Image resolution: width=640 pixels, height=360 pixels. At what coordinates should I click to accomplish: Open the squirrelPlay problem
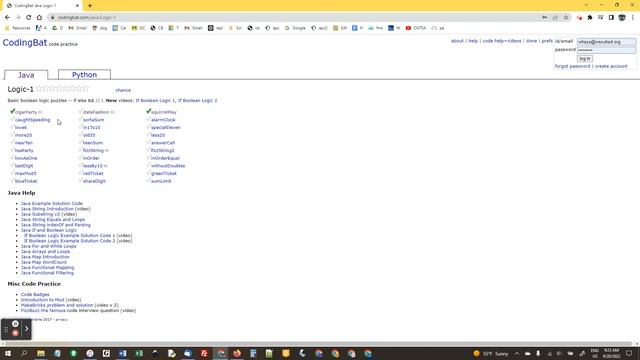[x=164, y=112]
